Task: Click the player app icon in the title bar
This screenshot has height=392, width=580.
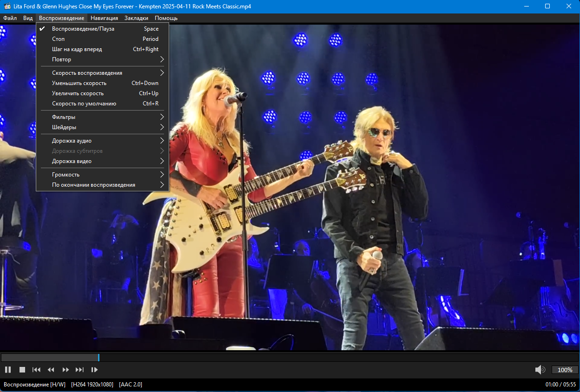Action: tap(7, 7)
